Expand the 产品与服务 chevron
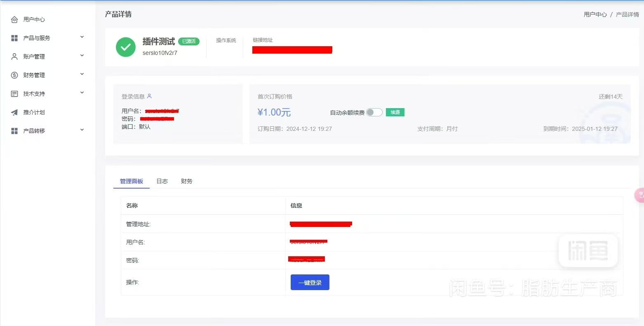The width and height of the screenshot is (644, 326). pos(82,37)
